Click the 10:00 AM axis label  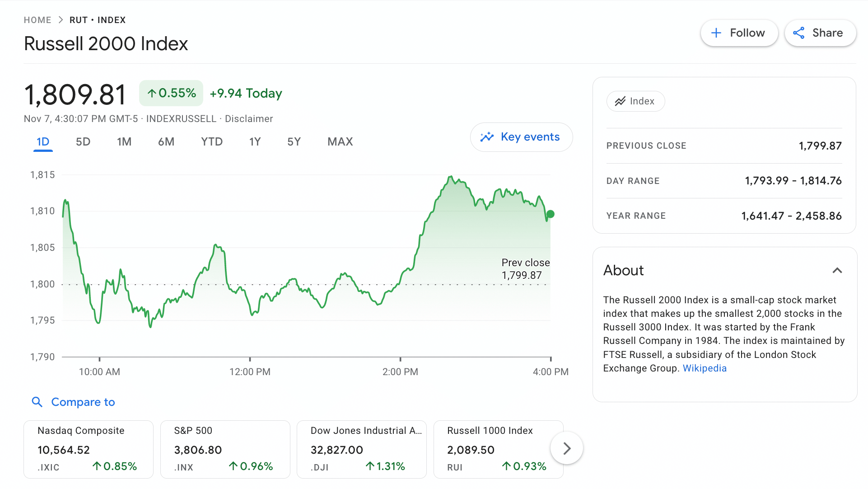pos(99,372)
